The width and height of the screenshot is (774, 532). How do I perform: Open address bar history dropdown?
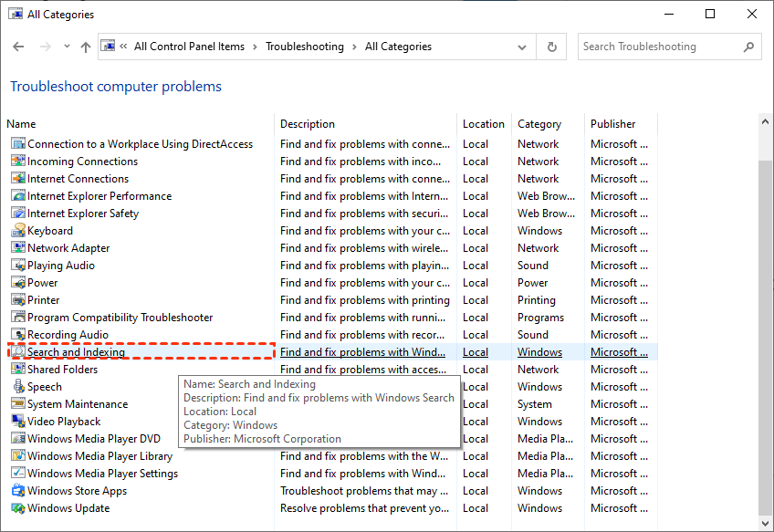525,47
